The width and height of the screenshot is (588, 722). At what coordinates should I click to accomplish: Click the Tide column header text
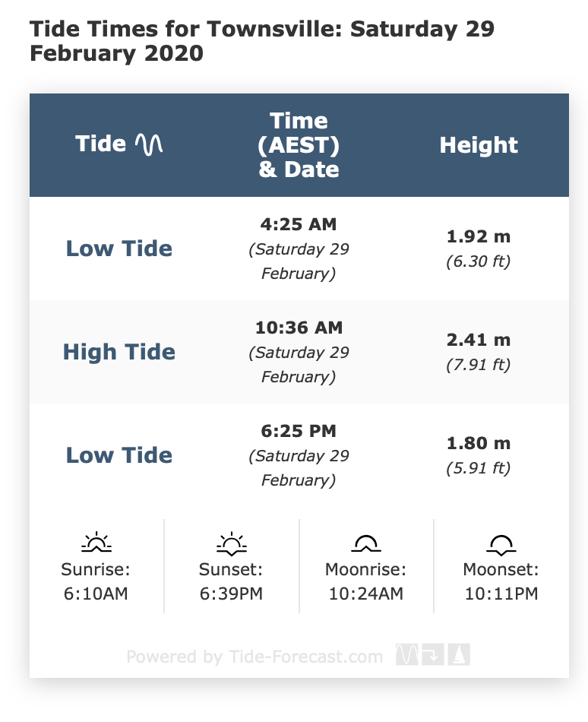tap(101, 144)
